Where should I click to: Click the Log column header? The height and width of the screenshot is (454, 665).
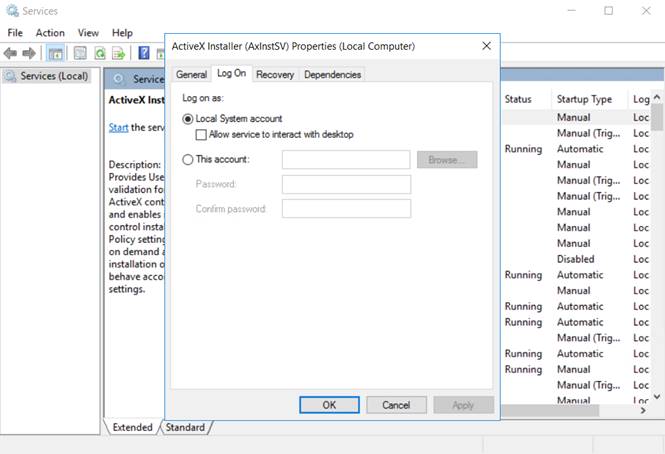(640, 99)
